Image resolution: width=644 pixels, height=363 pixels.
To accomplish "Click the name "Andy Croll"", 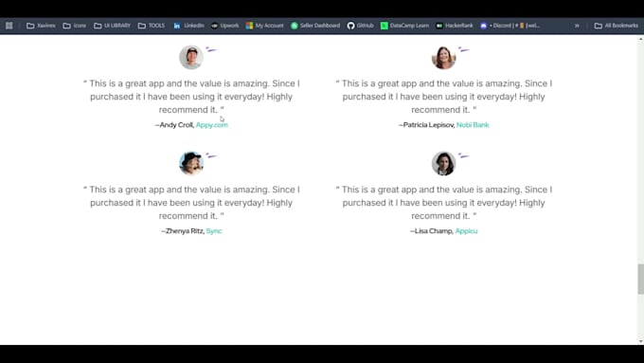I will pos(176,125).
